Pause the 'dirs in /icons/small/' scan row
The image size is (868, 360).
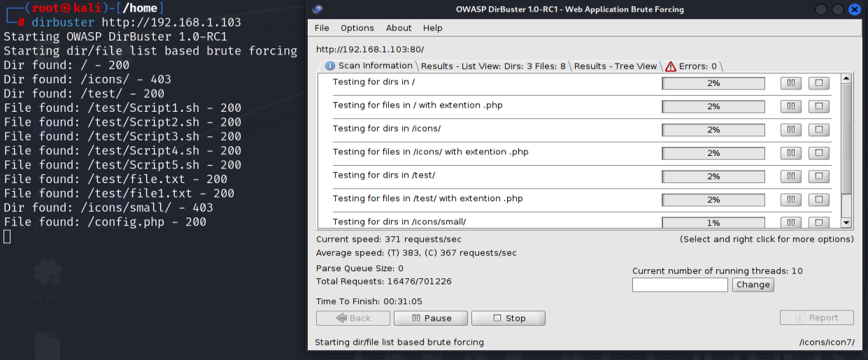(x=791, y=223)
